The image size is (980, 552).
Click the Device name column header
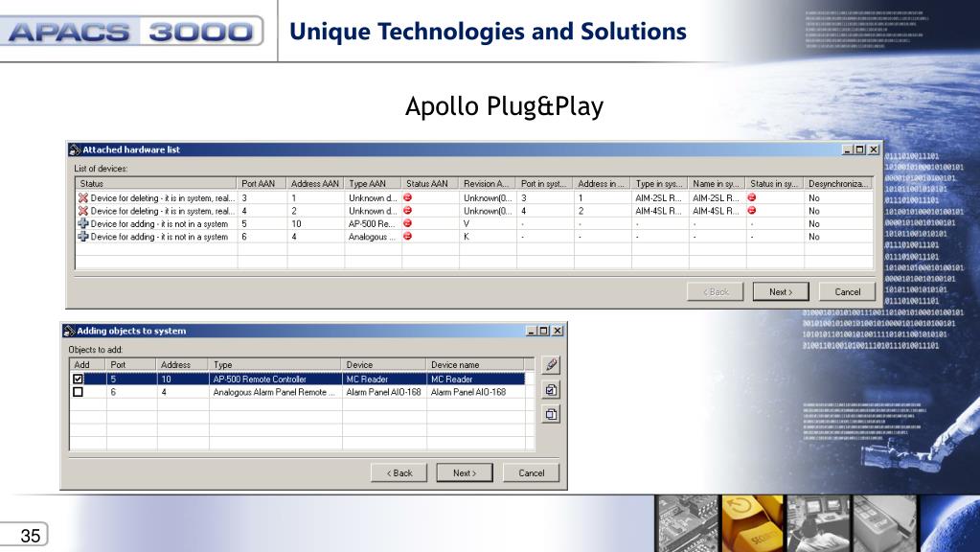tap(475, 364)
